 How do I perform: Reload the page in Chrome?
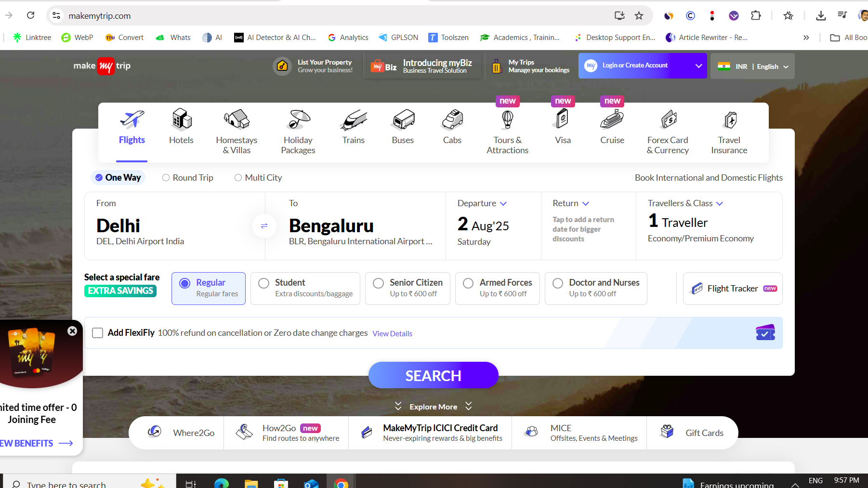coord(30,15)
